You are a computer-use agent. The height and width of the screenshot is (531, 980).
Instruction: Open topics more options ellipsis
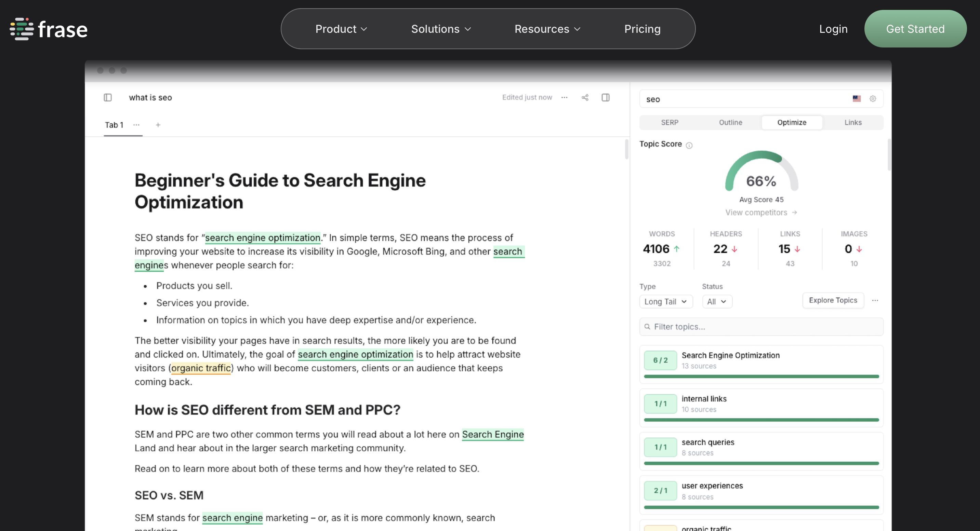pos(875,300)
